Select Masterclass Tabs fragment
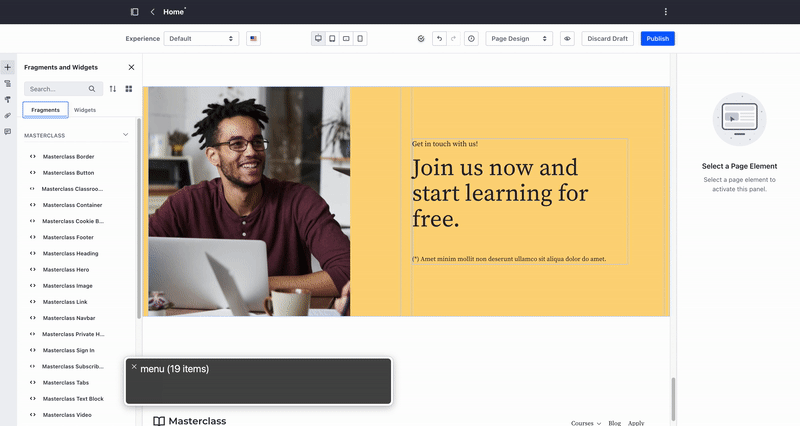The height and width of the screenshot is (426, 800). click(x=66, y=383)
